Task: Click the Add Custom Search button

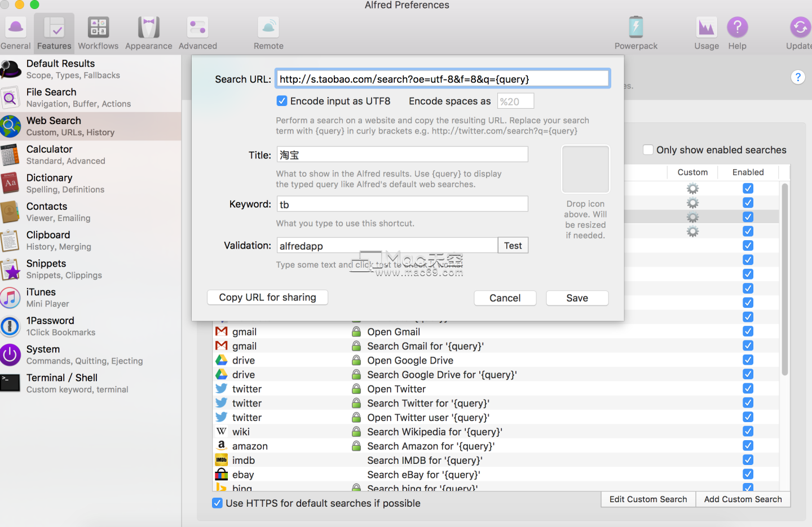Action: pos(743,499)
